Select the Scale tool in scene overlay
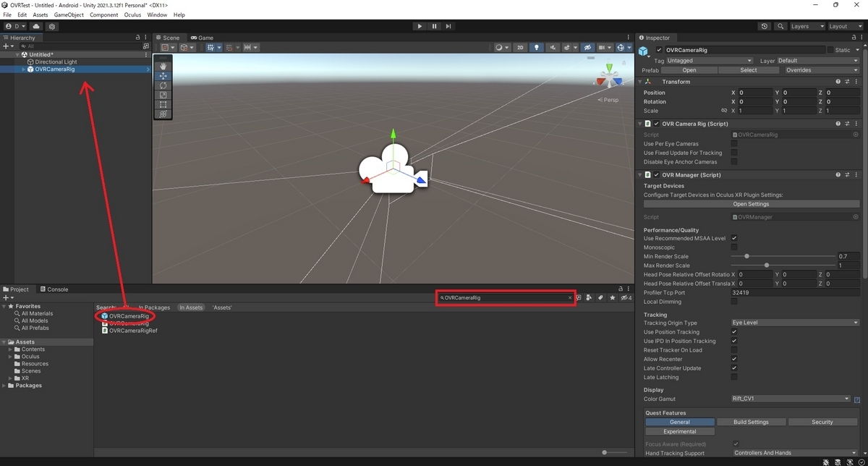 163,95
